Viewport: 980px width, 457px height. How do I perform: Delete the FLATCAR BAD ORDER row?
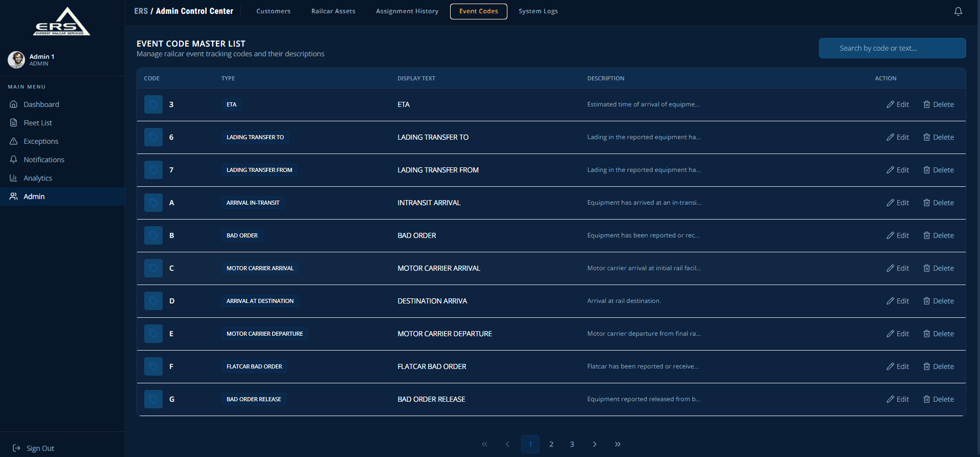coord(939,366)
